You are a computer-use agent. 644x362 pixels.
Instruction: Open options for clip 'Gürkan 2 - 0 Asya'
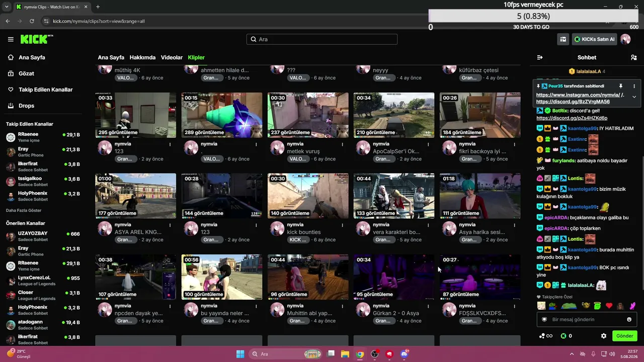click(428, 306)
